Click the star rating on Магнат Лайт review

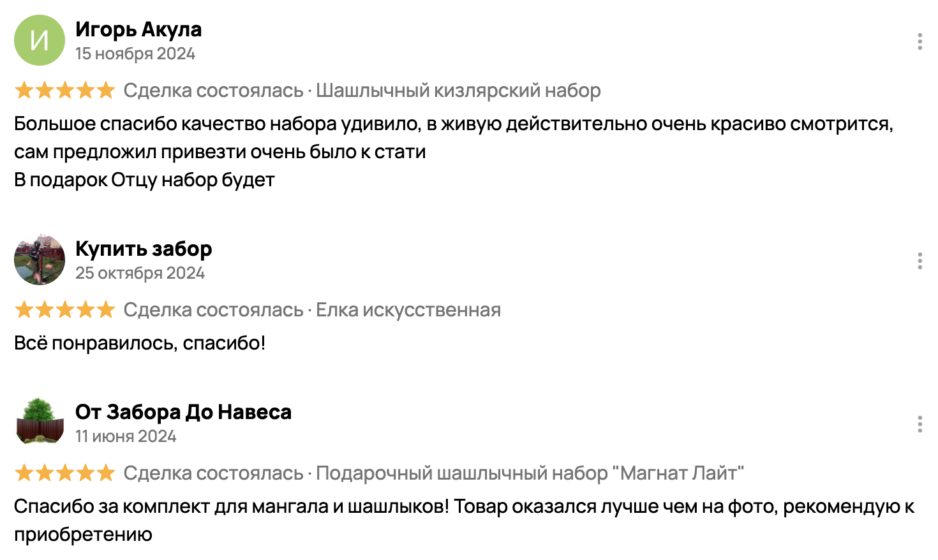pyautogui.click(x=64, y=473)
